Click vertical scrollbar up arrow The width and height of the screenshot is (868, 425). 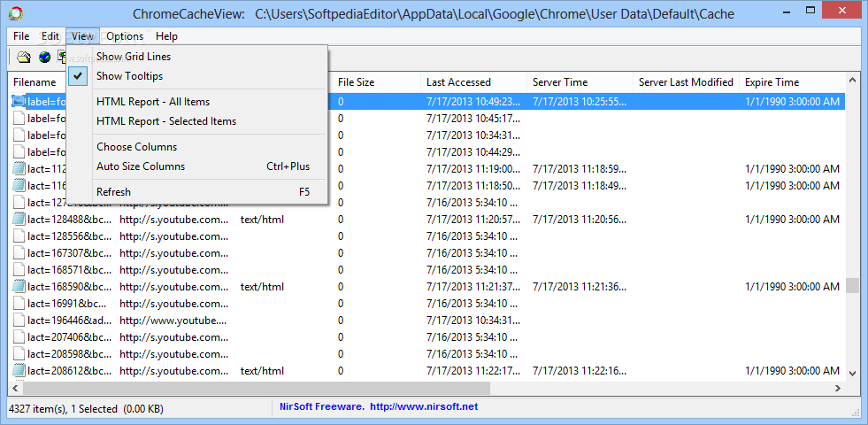click(852, 81)
